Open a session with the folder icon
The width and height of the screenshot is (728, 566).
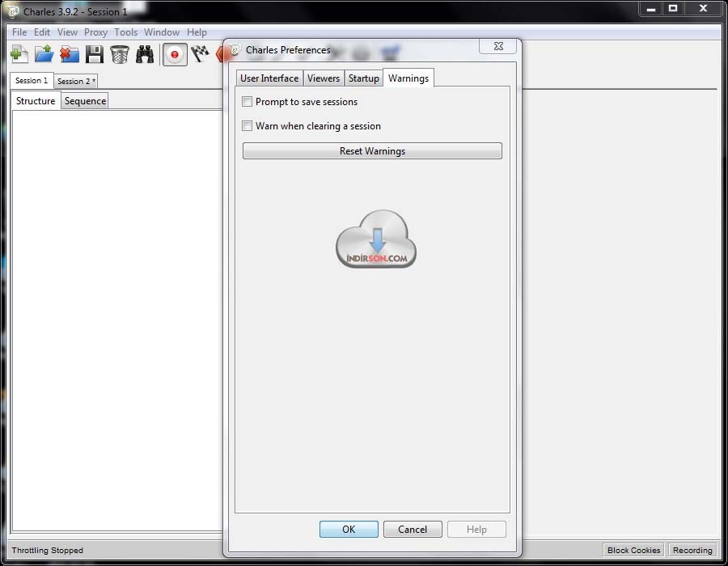(x=44, y=54)
